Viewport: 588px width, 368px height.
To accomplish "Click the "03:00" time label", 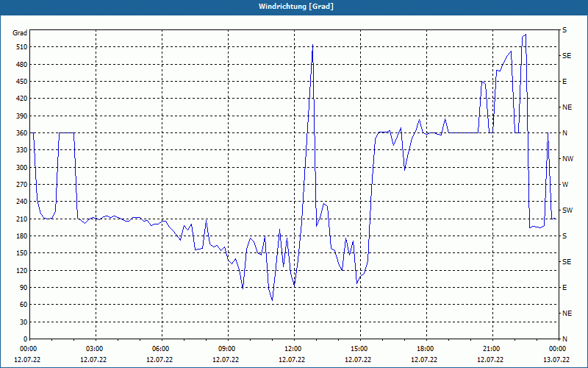I will [94, 349].
